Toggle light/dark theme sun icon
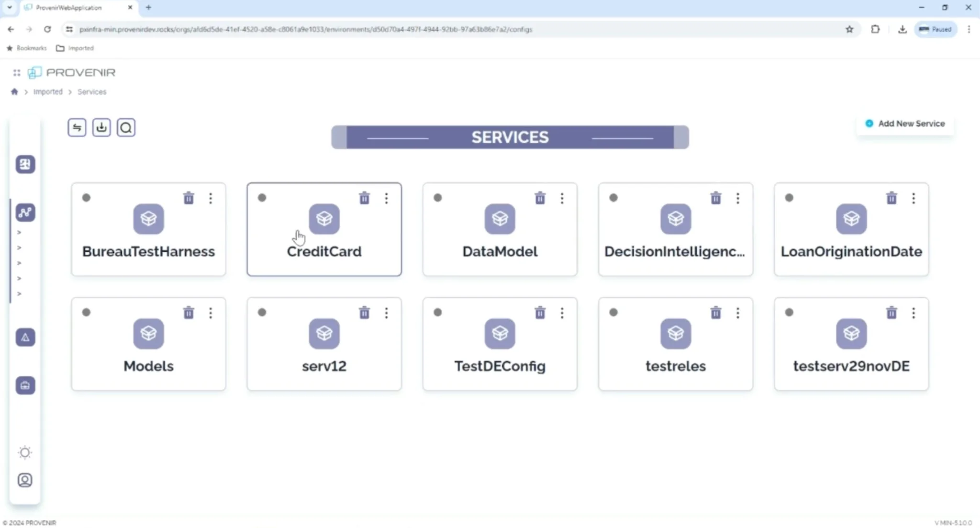This screenshot has width=980, height=528. coord(25,452)
